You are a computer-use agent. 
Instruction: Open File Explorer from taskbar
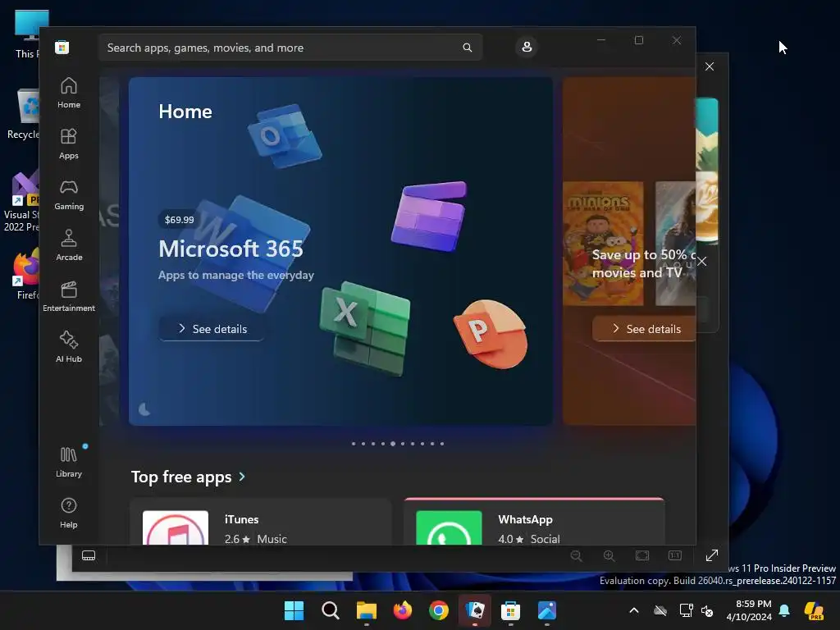click(x=367, y=610)
